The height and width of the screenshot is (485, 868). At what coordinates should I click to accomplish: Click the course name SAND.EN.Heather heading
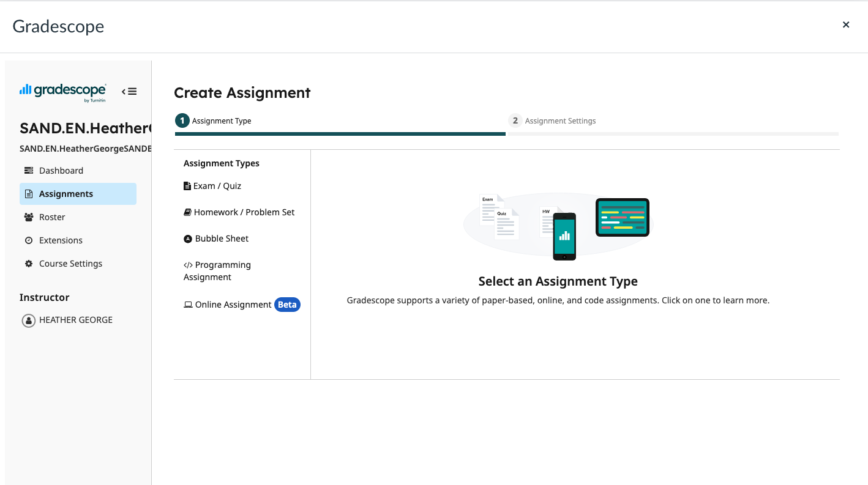coord(86,128)
